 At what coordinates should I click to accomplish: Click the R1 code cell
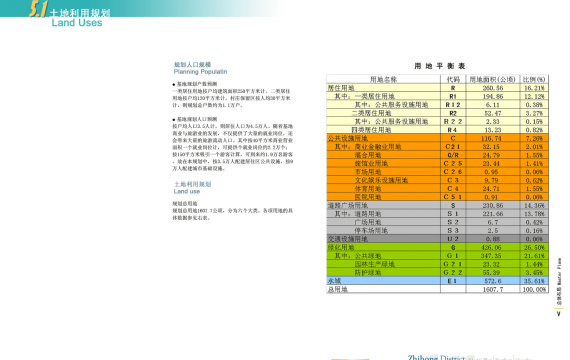click(453, 96)
